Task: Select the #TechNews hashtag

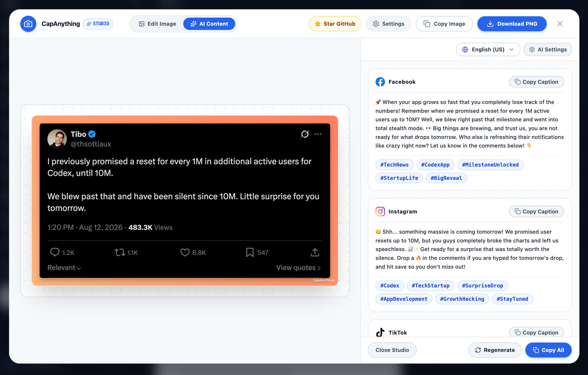Action: point(394,165)
